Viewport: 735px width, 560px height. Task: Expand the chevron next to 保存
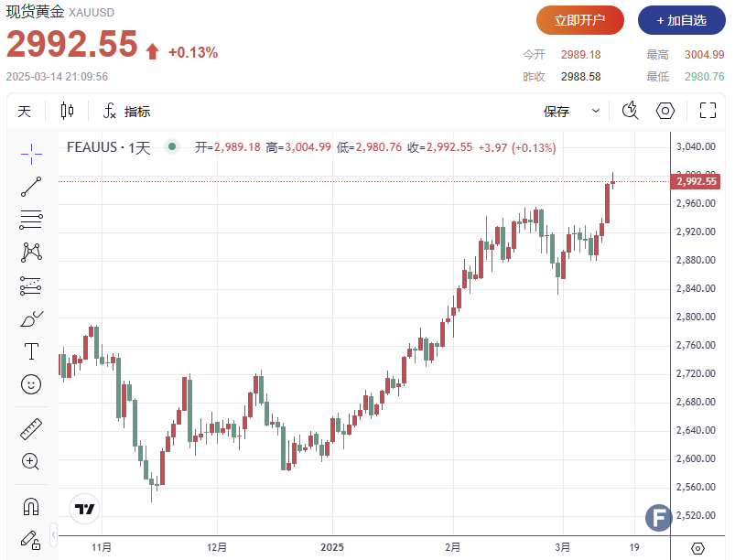(596, 112)
